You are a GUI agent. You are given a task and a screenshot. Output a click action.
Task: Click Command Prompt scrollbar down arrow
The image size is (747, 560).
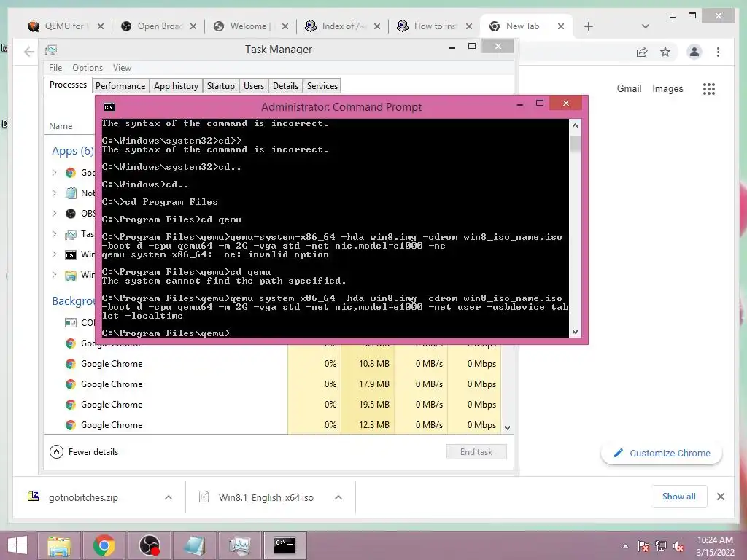coord(575,332)
